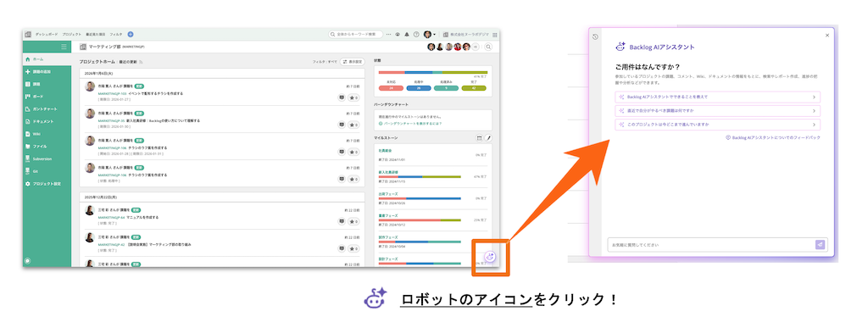Click the watch list eye icon
868x317 pixels.
tap(398, 34)
